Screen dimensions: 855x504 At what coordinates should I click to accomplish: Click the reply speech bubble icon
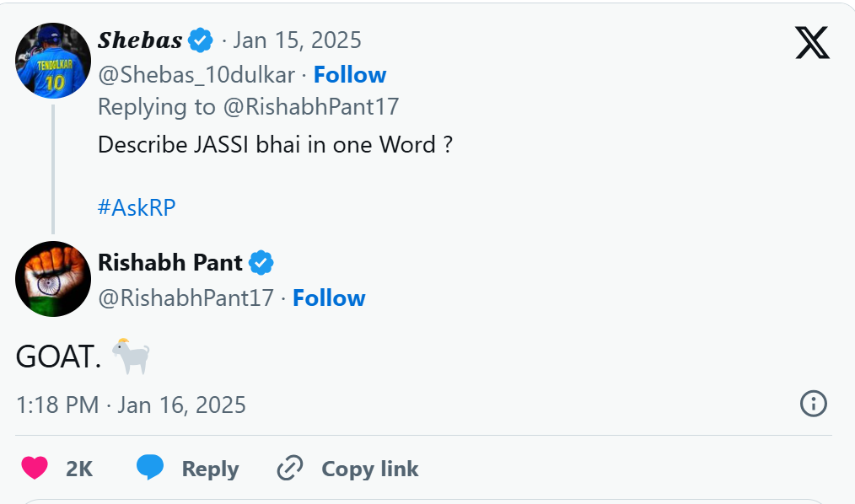pos(150,468)
